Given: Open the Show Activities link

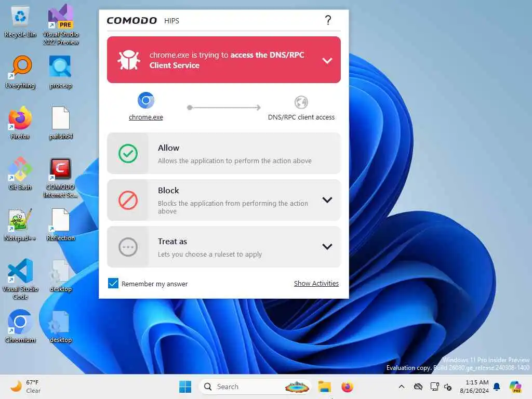Looking at the screenshot, I should tap(316, 283).
